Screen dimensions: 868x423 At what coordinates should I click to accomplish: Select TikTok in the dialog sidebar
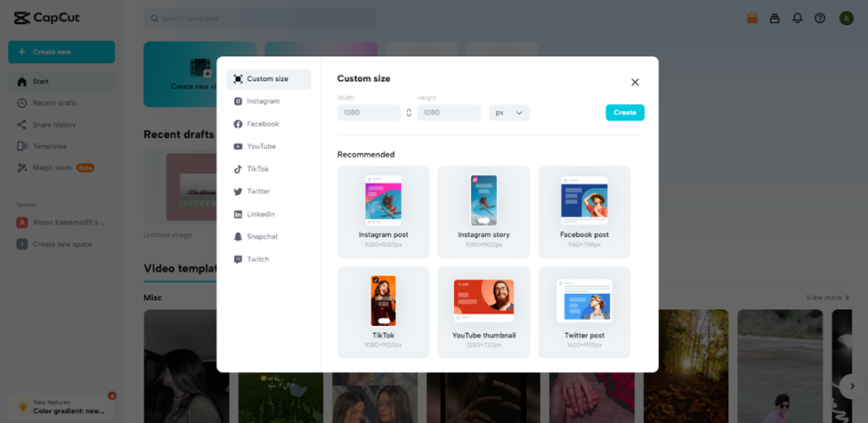269,169
